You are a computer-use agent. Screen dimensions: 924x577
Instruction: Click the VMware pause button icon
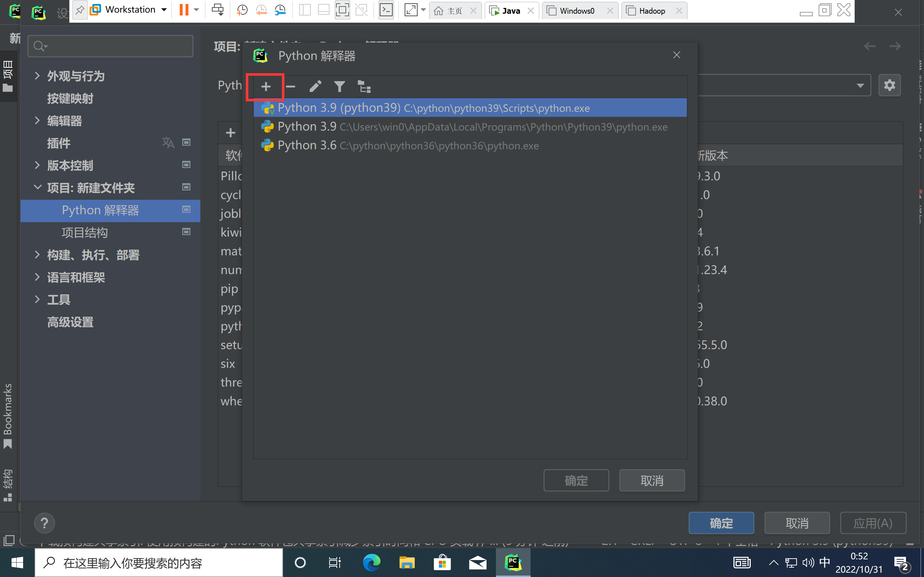(184, 10)
